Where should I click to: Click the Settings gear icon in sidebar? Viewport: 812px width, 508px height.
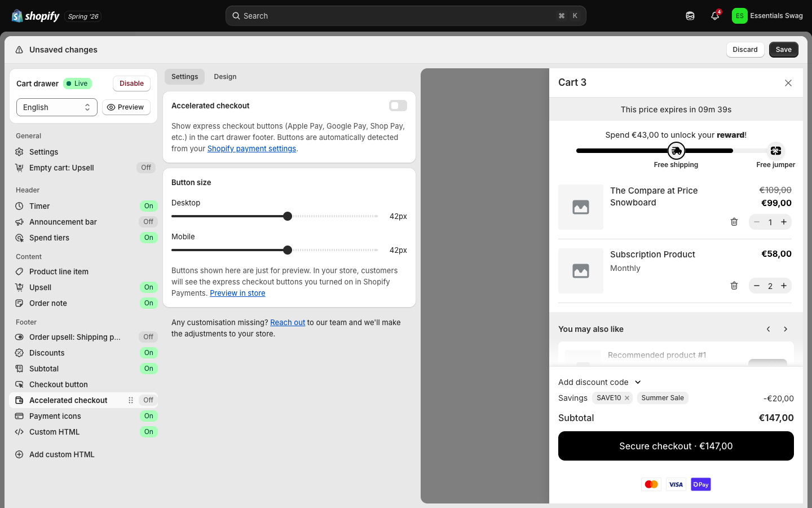(19, 152)
